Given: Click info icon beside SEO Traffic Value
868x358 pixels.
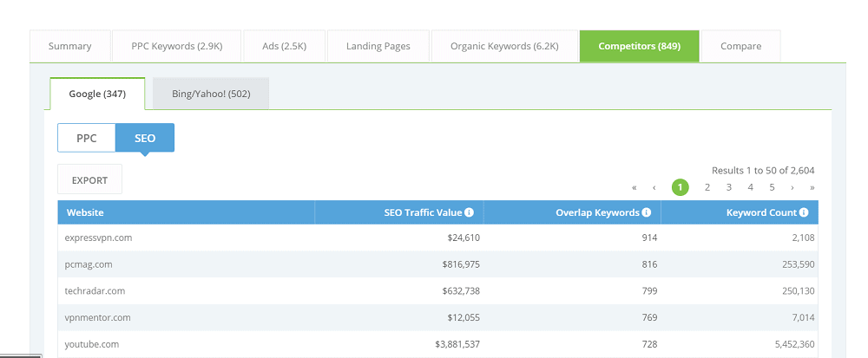Looking at the screenshot, I should tap(469, 212).
